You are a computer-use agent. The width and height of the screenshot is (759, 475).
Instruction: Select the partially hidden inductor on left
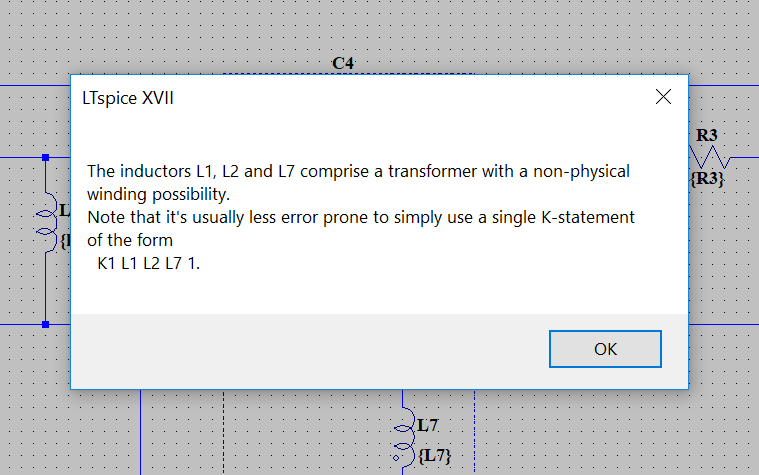tap(47, 223)
